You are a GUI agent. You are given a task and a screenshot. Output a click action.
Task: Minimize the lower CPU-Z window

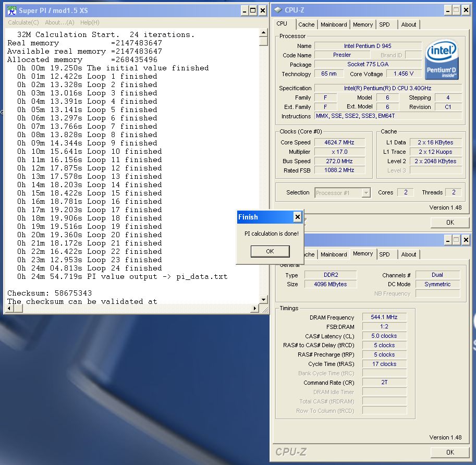(448, 240)
